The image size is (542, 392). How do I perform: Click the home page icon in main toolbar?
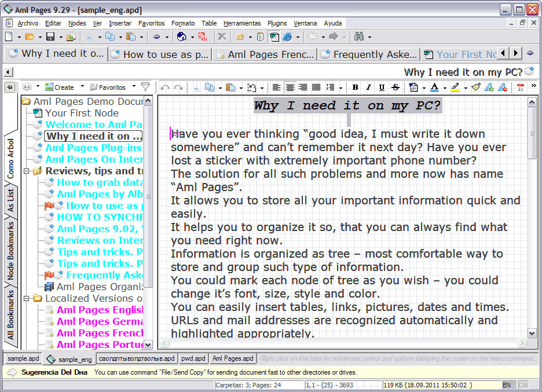[182, 36]
